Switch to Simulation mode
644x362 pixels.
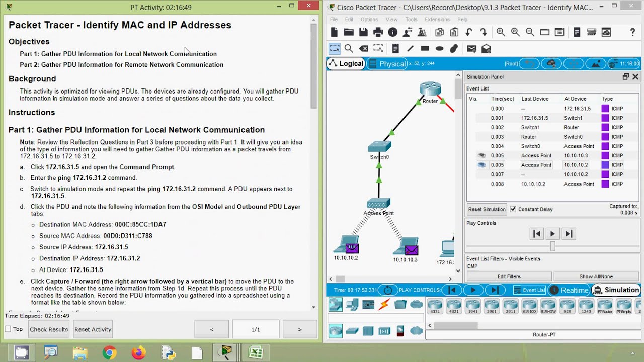click(x=616, y=290)
